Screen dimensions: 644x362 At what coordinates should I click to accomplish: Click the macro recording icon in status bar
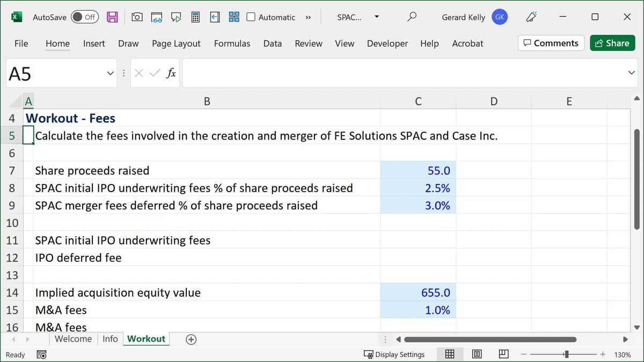(x=41, y=354)
